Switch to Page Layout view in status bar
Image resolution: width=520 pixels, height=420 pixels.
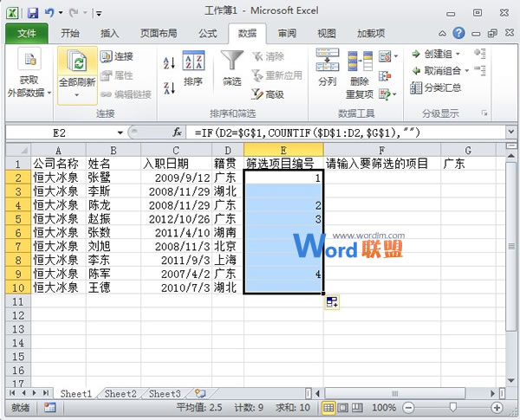pos(342,407)
